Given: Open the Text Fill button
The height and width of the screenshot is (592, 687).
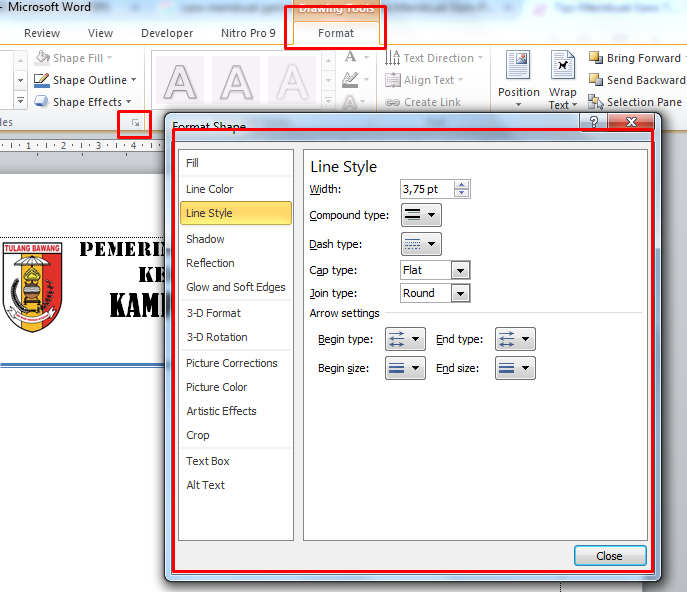Looking at the screenshot, I should pyautogui.click(x=356, y=57).
